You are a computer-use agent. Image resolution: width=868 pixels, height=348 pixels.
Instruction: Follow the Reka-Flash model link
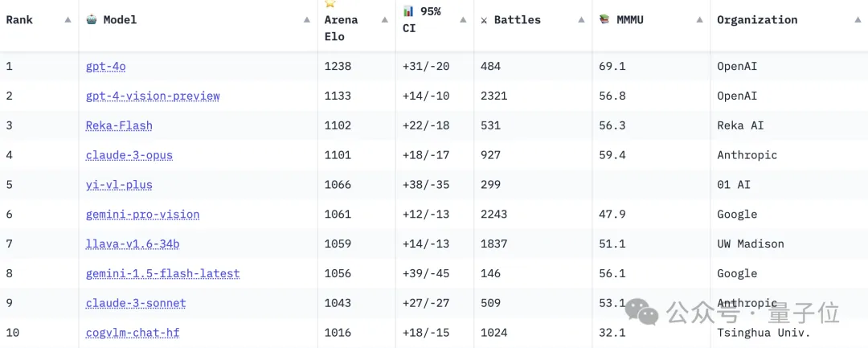tap(119, 125)
